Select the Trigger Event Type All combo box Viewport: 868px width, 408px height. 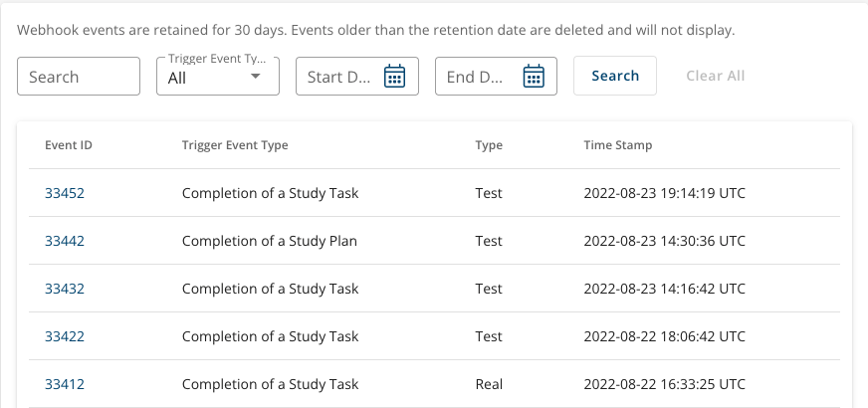[218, 77]
